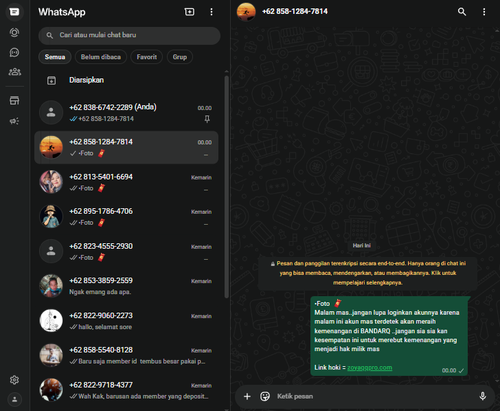Open the zoyaqqpro.com link in the message
500x411 pixels.
point(369,367)
